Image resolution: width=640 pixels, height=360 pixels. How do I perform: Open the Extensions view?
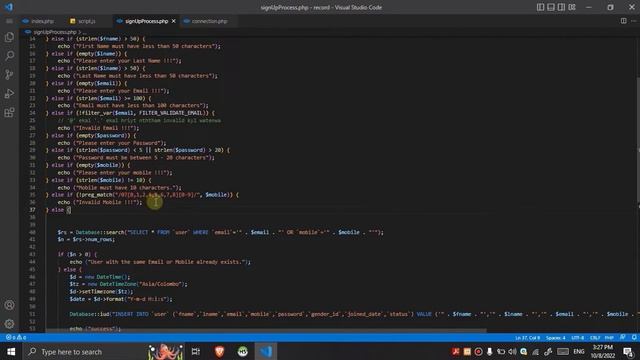coord(9,112)
